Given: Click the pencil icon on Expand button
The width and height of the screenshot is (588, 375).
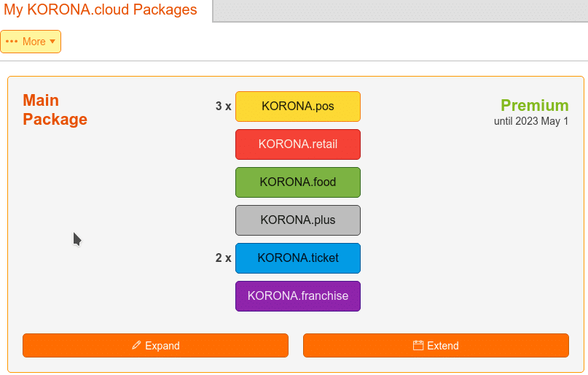Looking at the screenshot, I should (136, 345).
